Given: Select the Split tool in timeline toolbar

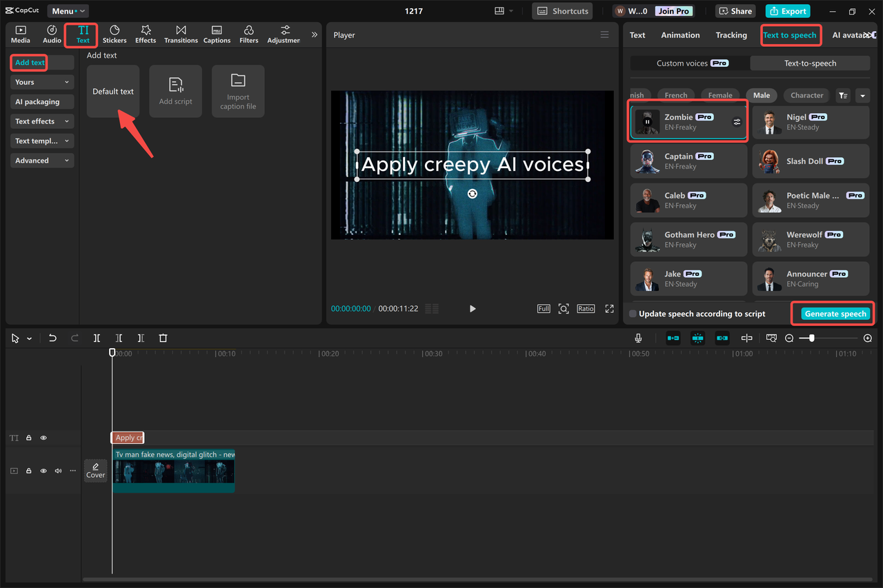Looking at the screenshot, I should (x=97, y=338).
